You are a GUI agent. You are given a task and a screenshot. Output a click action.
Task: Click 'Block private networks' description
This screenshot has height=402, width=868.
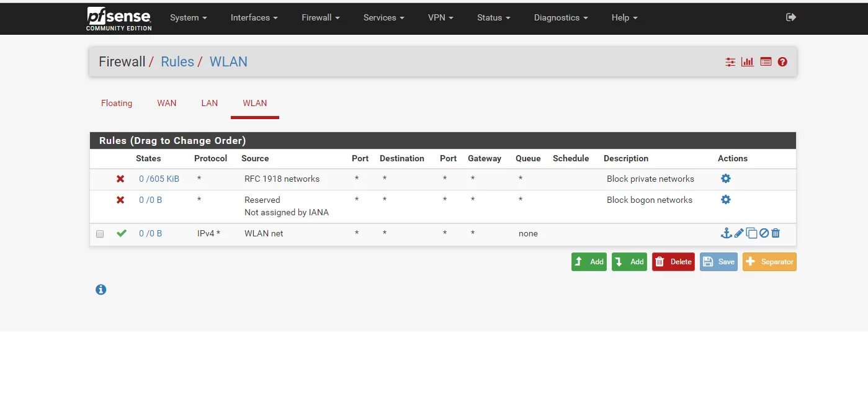pos(650,179)
